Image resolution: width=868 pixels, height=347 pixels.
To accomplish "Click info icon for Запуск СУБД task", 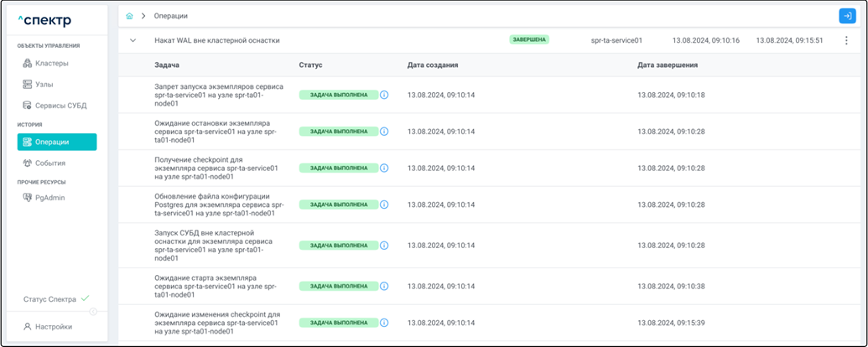I will click(x=384, y=246).
